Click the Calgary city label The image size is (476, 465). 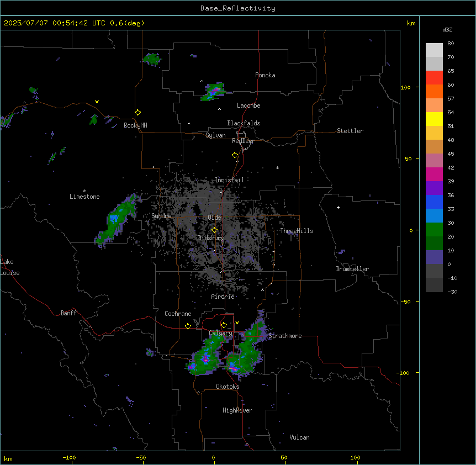pos(221,333)
